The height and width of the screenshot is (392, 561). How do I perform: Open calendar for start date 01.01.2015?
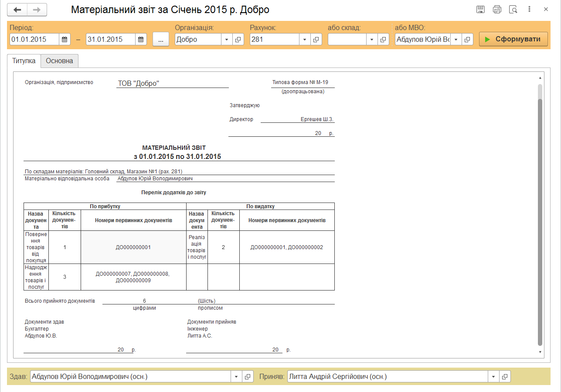65,39
